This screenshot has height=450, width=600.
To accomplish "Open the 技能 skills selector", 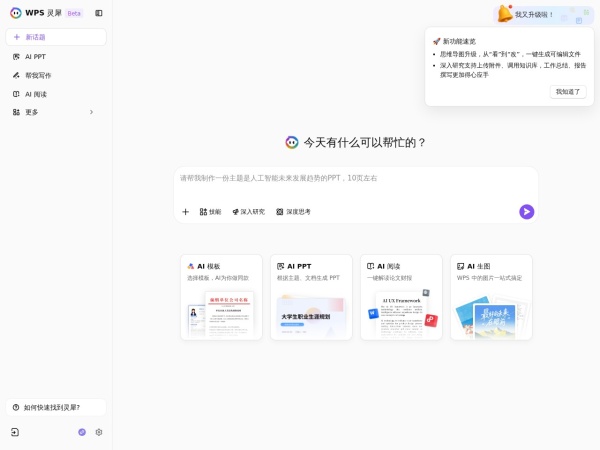I will click(x=210, y=212).
